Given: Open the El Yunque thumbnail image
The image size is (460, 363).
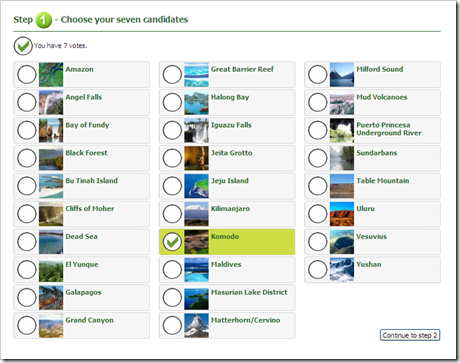Looking at the screenshot, I should (x=51, y=270).
